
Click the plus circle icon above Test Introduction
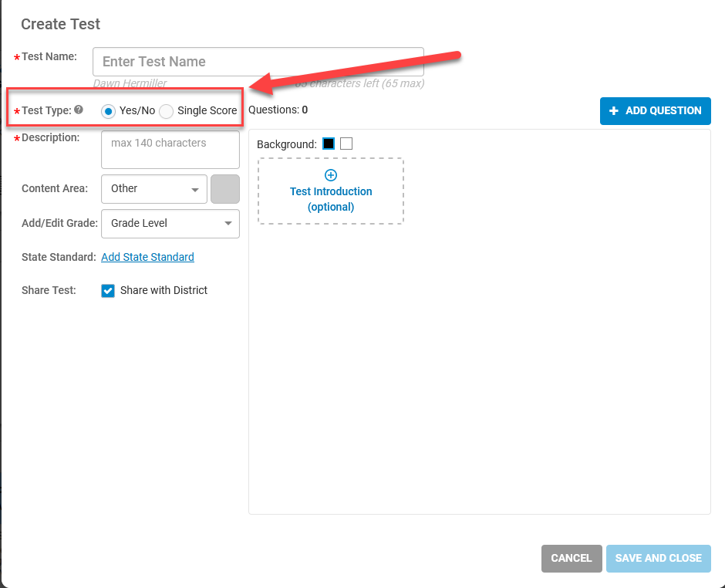click(x=331, y=175)
